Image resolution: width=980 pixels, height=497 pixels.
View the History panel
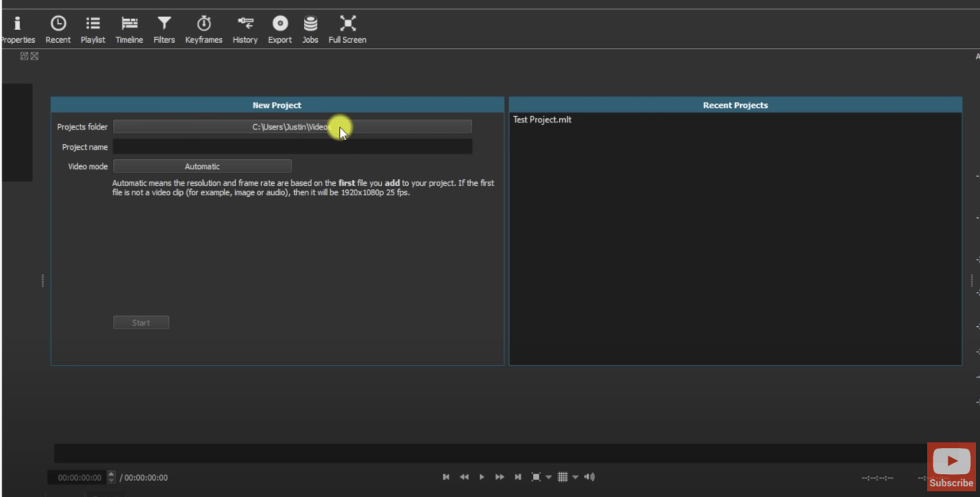245,28
